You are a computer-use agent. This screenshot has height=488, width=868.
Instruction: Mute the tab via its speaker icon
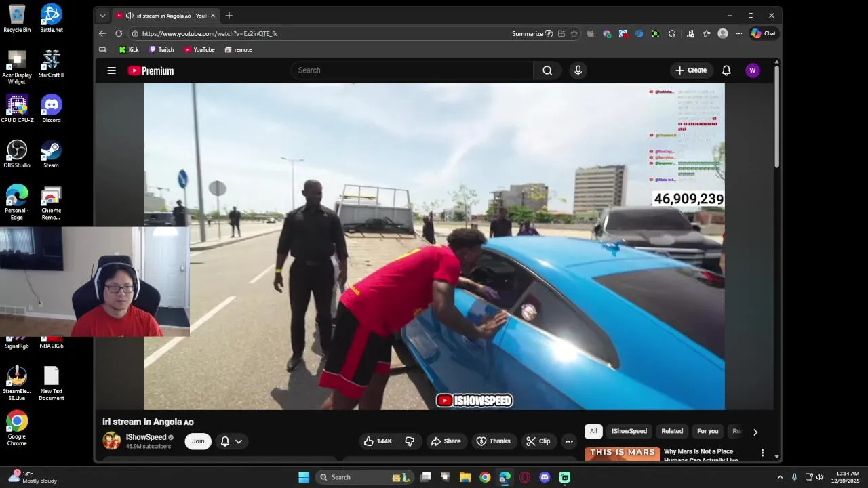pyautogui.click(x=129, y=16)
